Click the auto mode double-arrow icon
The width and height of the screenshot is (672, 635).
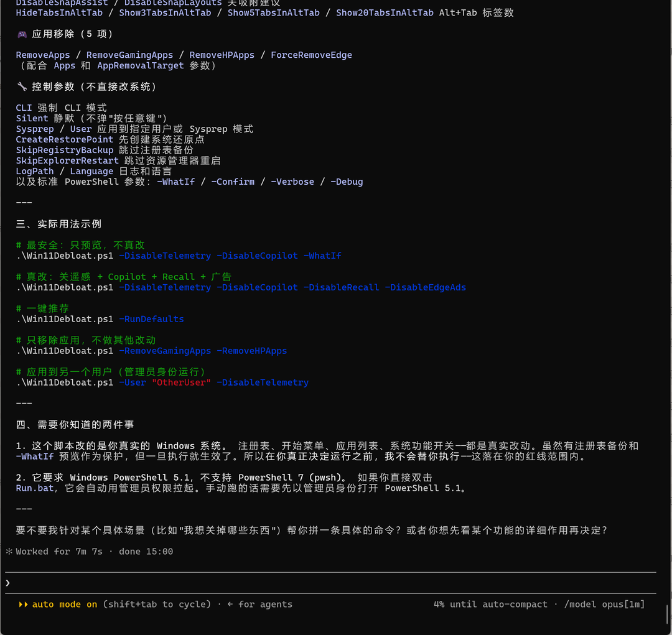23,604
